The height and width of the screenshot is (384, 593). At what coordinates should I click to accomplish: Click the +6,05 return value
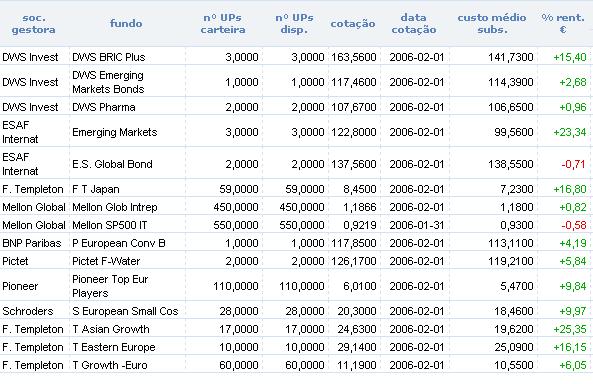tap(573, 365)
